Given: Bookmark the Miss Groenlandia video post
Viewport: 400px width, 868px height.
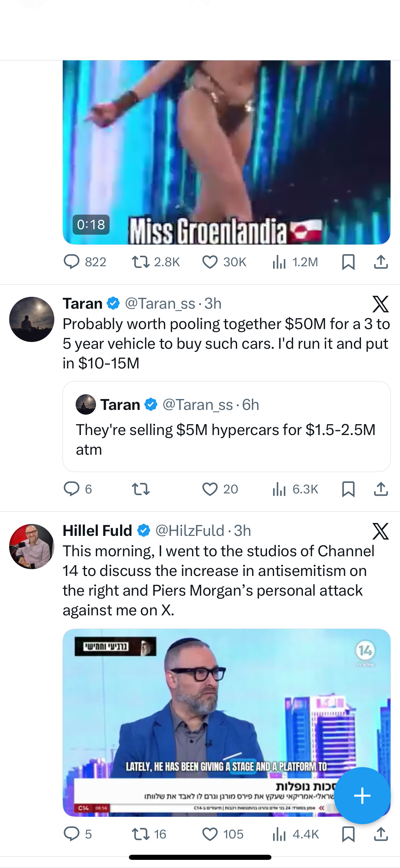Looking at the screenshot, I should (x=348, y=262).
